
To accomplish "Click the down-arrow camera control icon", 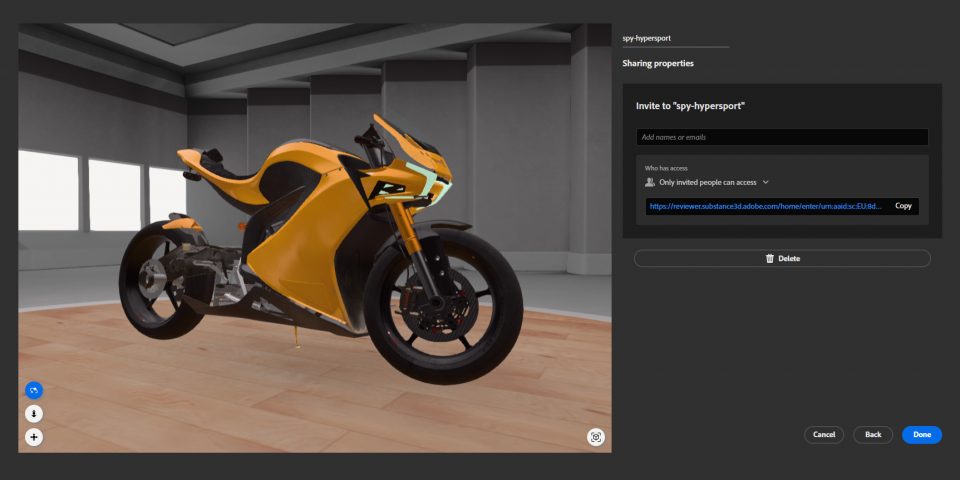I will coord(34,414).
